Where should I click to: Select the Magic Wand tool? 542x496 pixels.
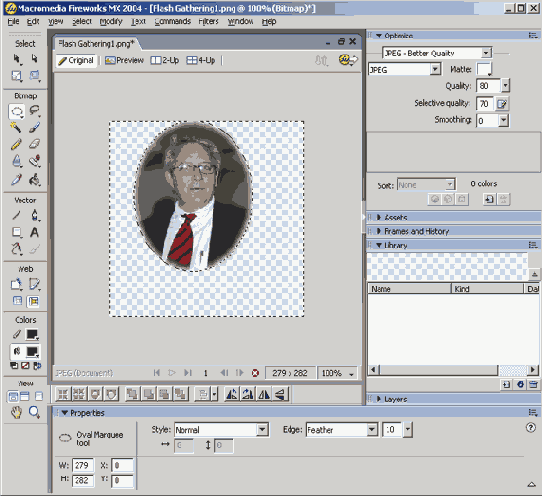coord(16,128)
